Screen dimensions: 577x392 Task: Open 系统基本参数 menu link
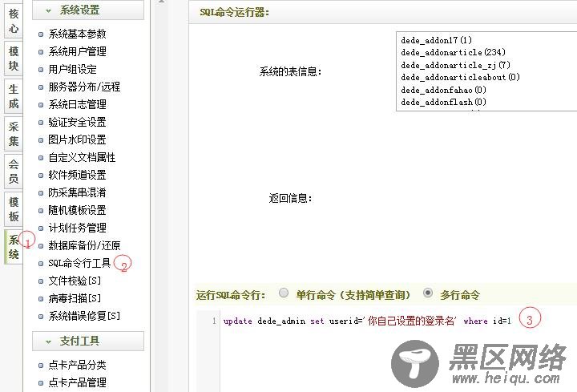(77, 34)
